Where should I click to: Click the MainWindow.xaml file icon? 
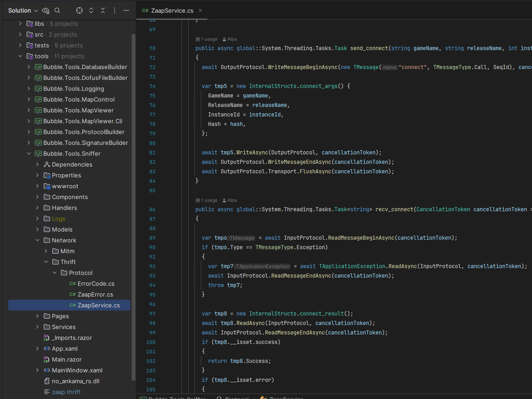47,371
